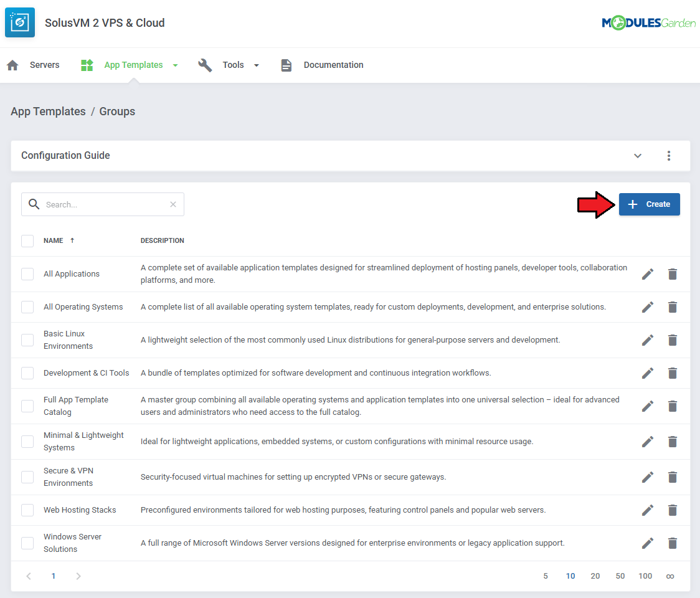Click the ModulesGarden logo

[x=648, y=22]
